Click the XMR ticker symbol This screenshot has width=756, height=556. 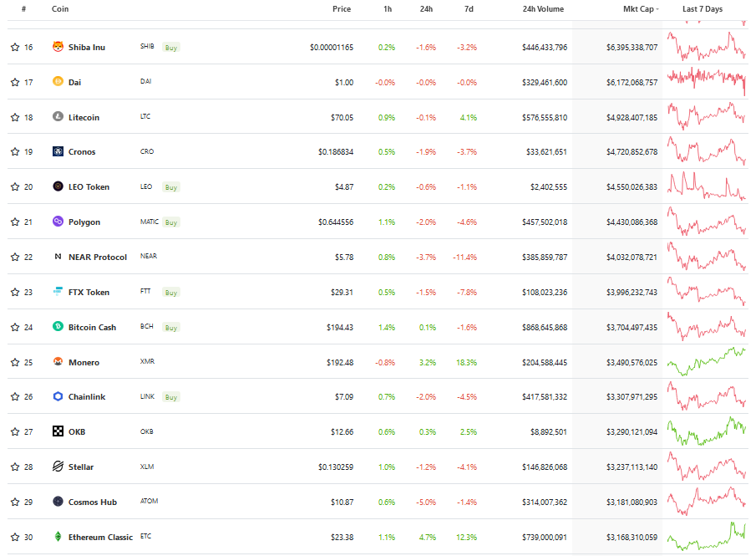pos(147,361)
